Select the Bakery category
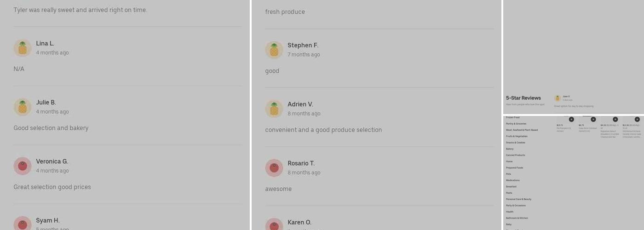Image resolution: width=644 pixels, height=230 pixels. point(510,149)
